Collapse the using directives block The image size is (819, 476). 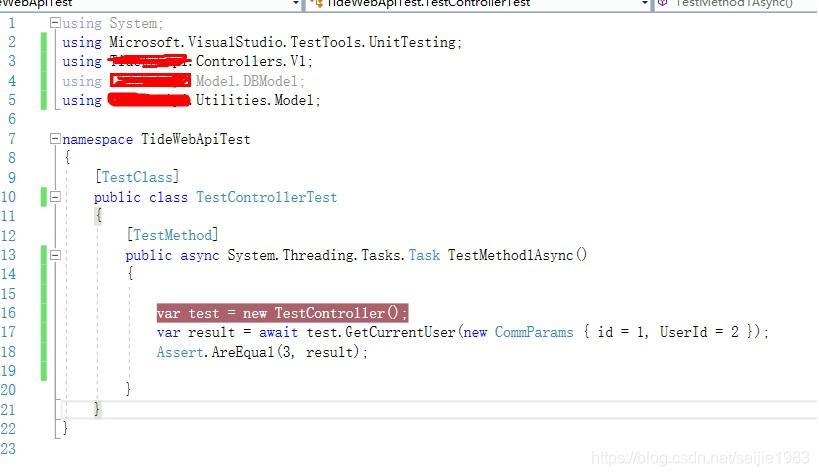point(55,22)
